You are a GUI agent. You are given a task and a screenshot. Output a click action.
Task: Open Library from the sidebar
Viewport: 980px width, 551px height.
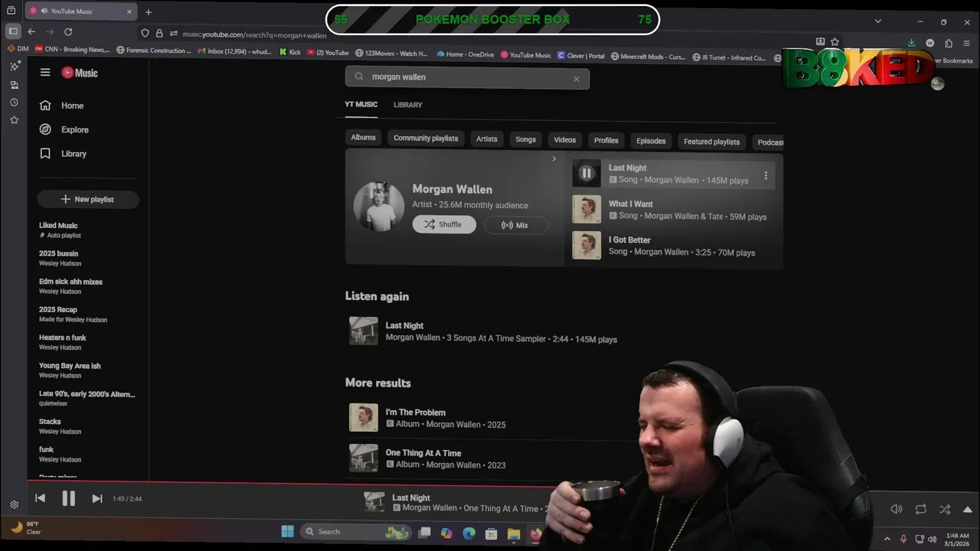coord(63,153)
